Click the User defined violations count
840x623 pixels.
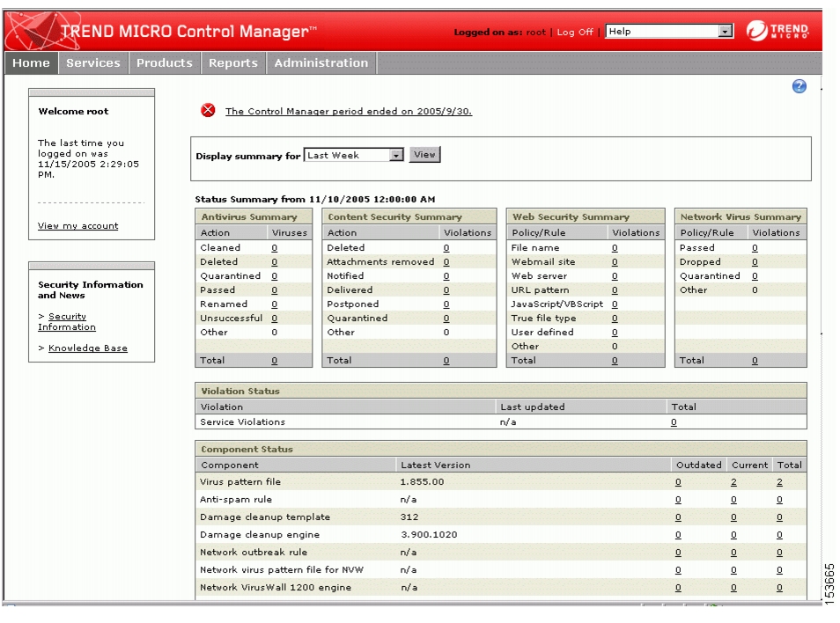point(615,333)
